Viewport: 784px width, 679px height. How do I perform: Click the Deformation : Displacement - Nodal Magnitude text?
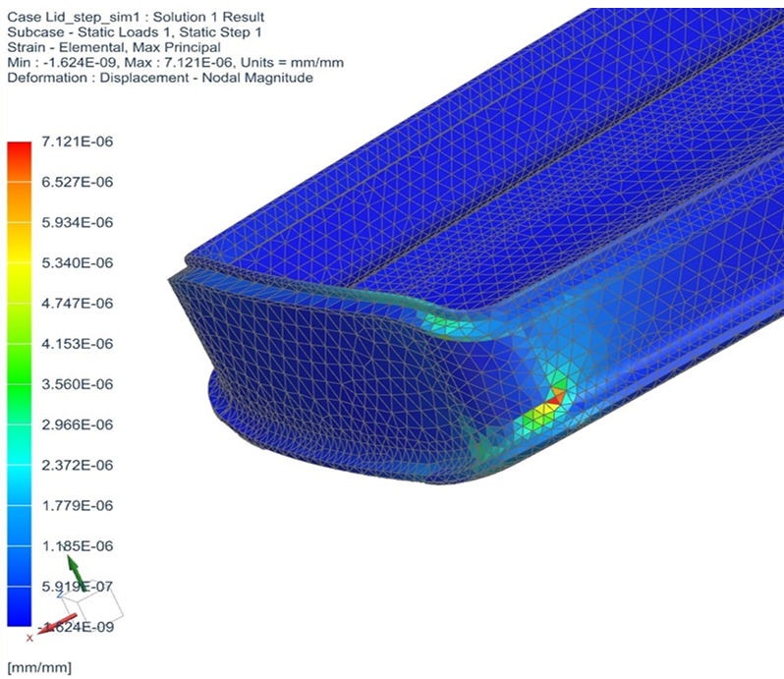pyautogui.click(x=159, y=78)
